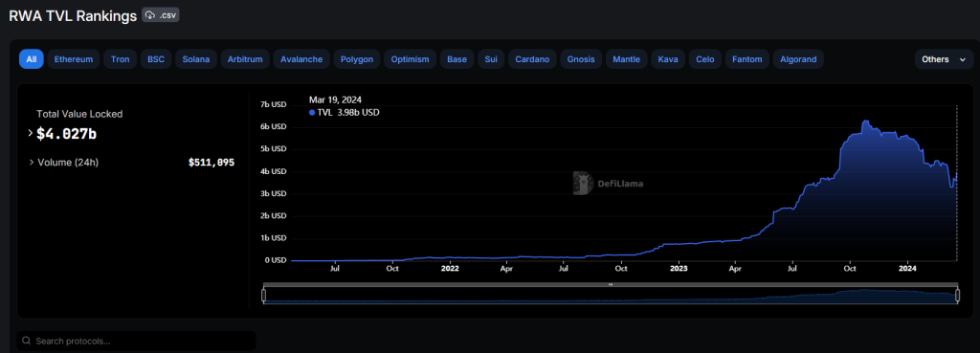Viewport: 980px width, 353px height.
Task: Click the 2023 label on time axis
Action: pyautogui.click(x=679, y=269)
